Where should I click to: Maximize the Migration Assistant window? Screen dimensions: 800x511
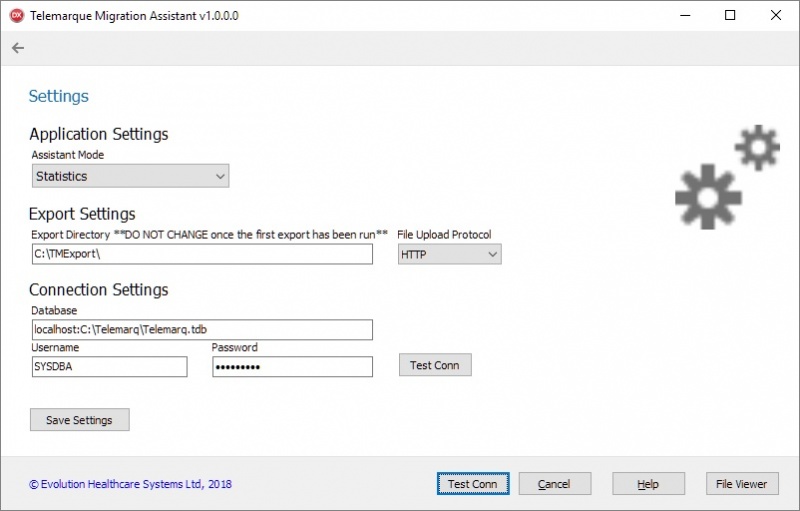point(730,15)
